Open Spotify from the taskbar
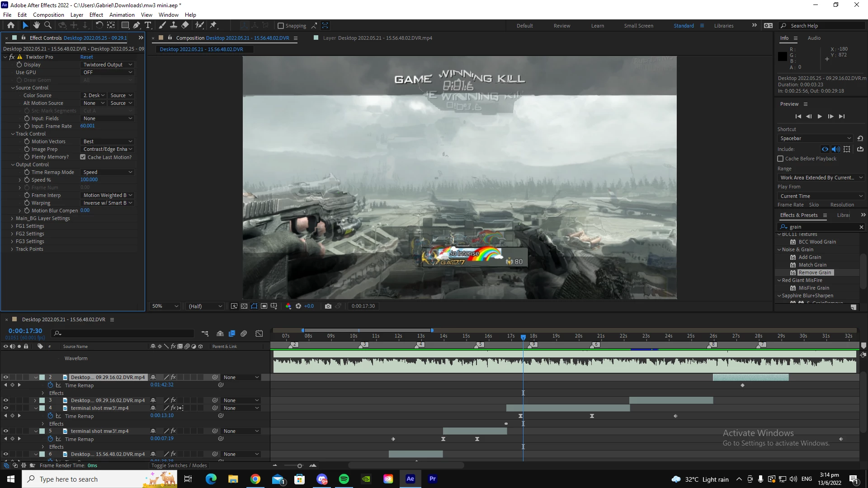Screen dimensions: 868x488 pyautogui.click(x=344, y=479)
